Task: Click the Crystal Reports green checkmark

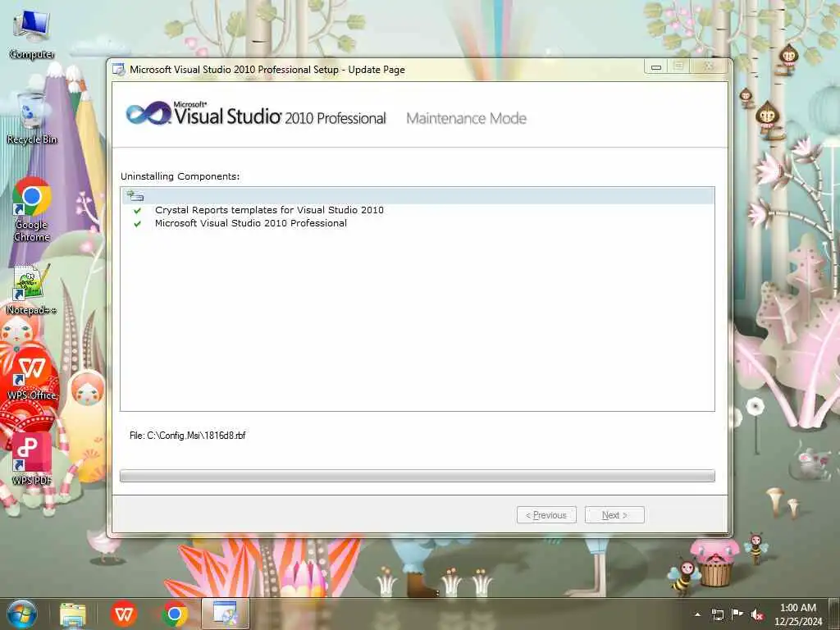Action: pyautogui.click(x=138, y=211)
